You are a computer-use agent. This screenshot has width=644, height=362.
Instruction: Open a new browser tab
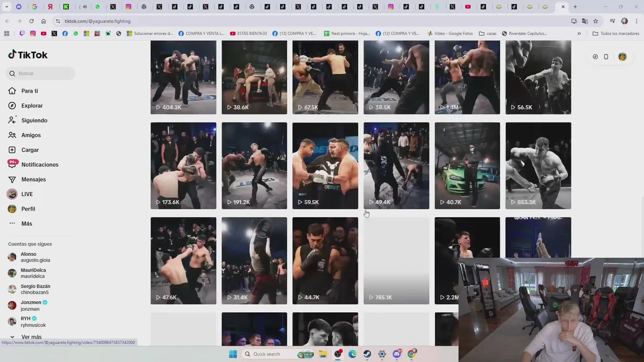pos(575,7)
